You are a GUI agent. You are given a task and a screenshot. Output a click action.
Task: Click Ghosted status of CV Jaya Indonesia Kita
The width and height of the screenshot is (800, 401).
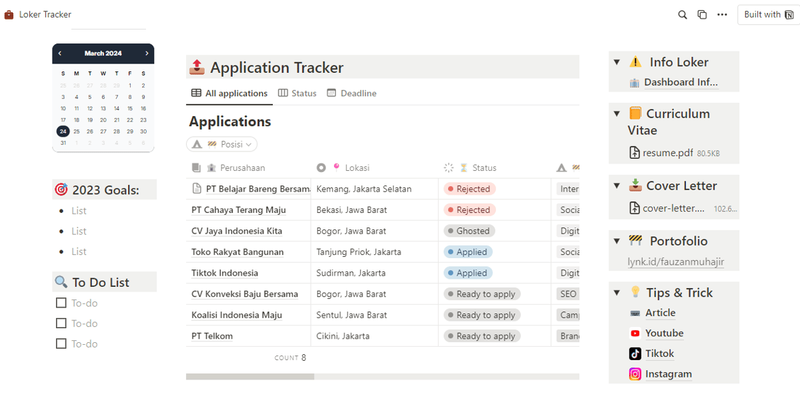[469, 231]
